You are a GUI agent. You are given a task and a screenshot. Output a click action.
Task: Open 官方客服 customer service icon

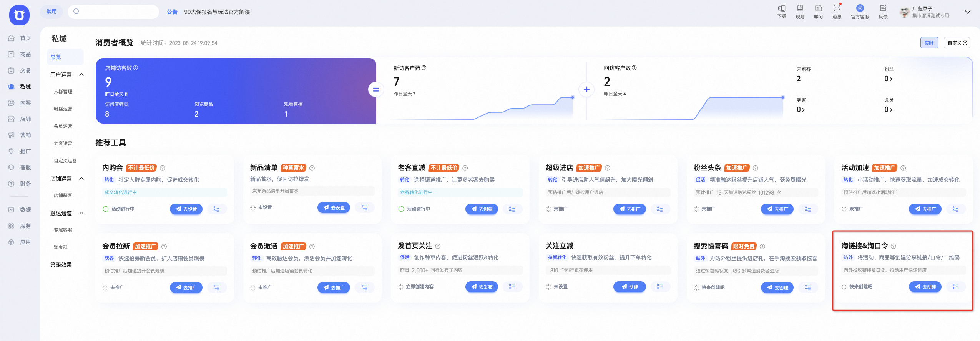coord(860,12)
